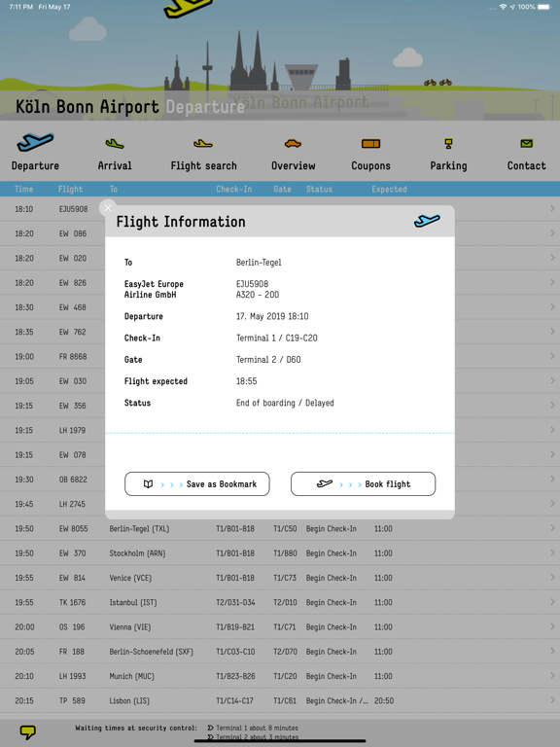This screenshot has width=560, height=747.
Task: Tap flight number TK 1676
Action: [x=72, y=602]
